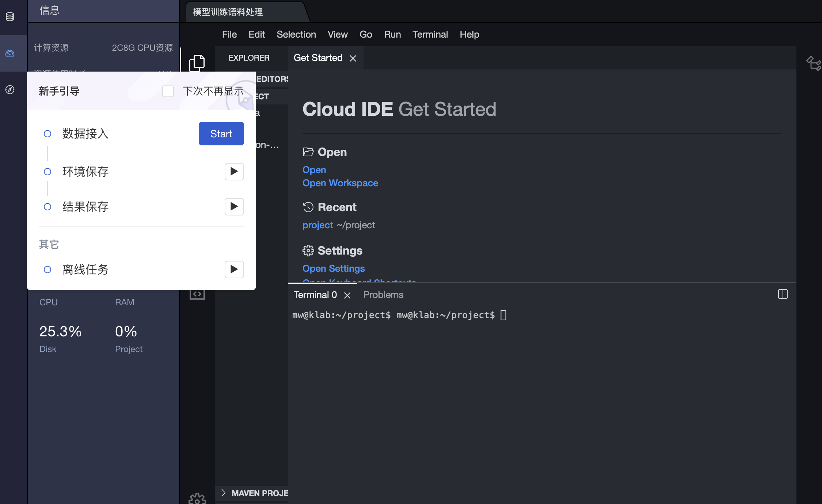Viewport: 822px width, 504px height.
Task: Click the dashboard gauge sidebar icon
Action: [x=10, y=53]
